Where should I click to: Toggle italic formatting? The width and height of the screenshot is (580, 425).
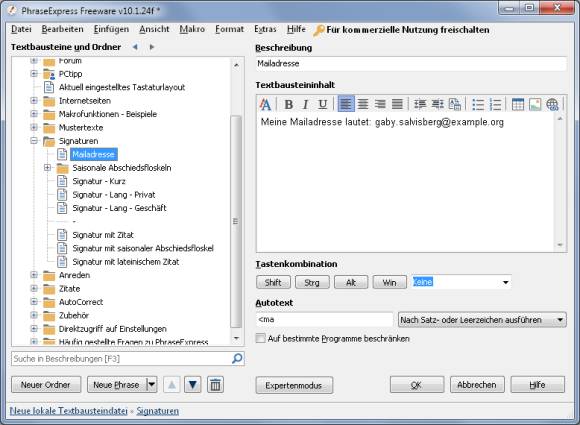click(306, 104)
